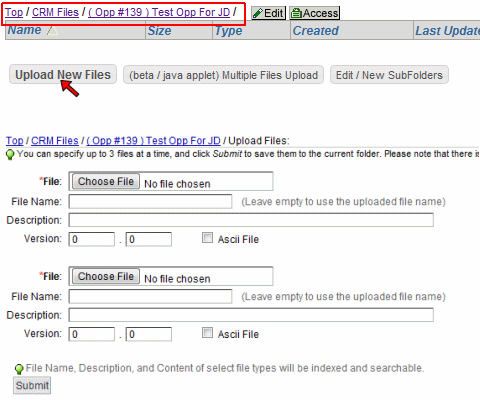Click the Upload New Files button
The width and height of the screenshot is (480, 400).
(x=63, y=74)
